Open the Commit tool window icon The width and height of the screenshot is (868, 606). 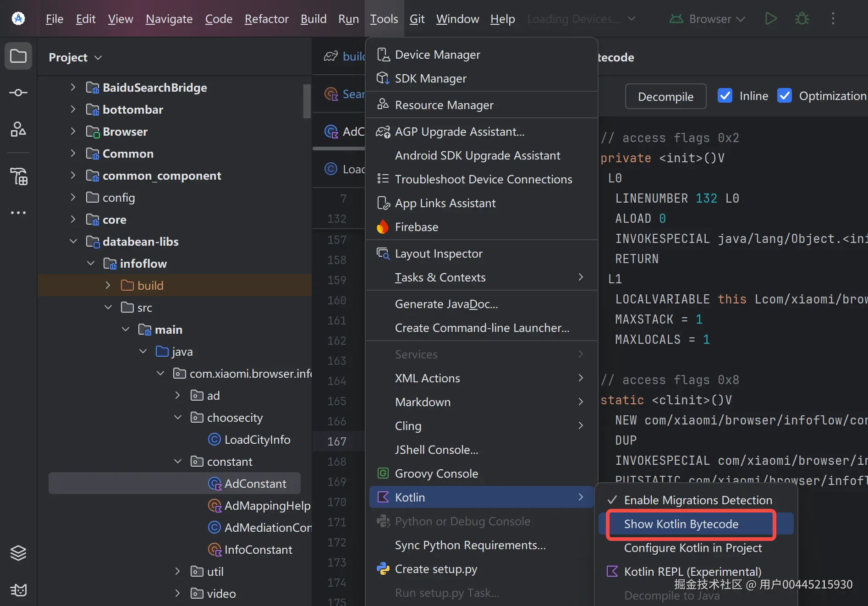tap(18, 93)
